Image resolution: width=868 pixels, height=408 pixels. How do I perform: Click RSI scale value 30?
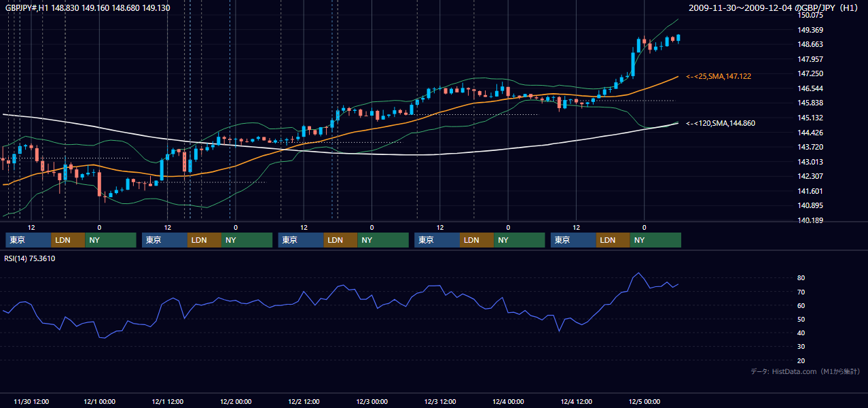point(801,347)
